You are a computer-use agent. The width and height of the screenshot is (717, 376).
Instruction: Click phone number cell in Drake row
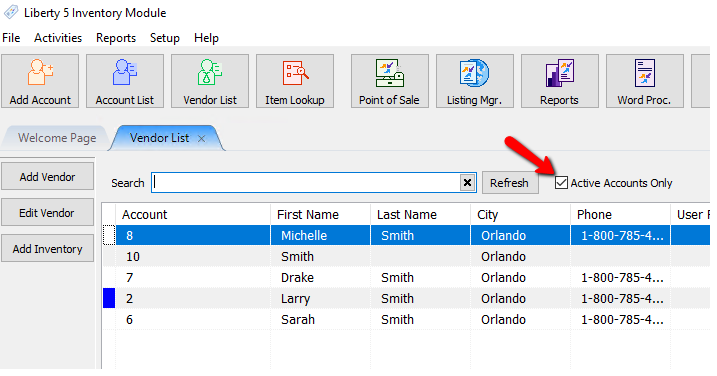click(621, 278)
